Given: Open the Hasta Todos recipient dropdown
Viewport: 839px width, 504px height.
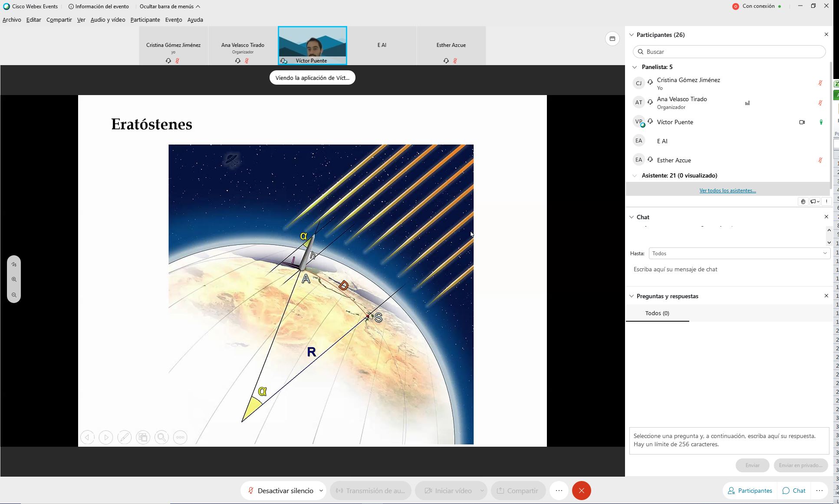Looking at the screenshot, I should click(739, 253).
